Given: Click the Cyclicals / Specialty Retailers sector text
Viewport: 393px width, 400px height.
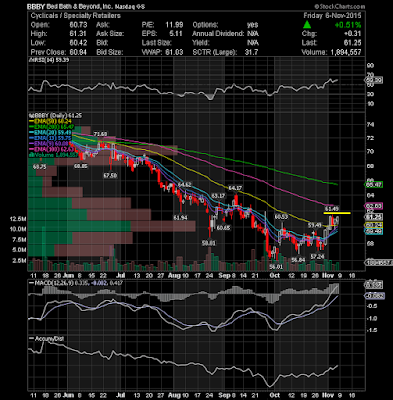Looking at the screenshot, I should tap(75, 16).
